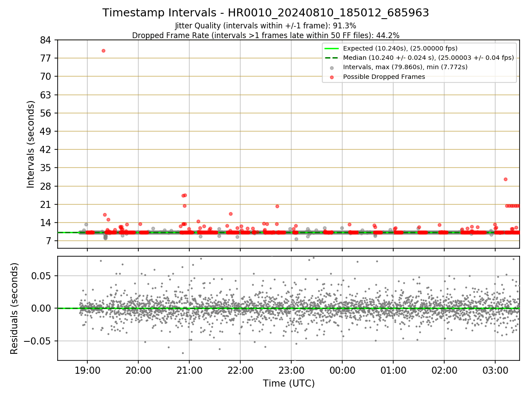The height and width of the screenshot is (399, 532).
Task: Click the '20:00' x-axis tick label
Action: (138, 370)
